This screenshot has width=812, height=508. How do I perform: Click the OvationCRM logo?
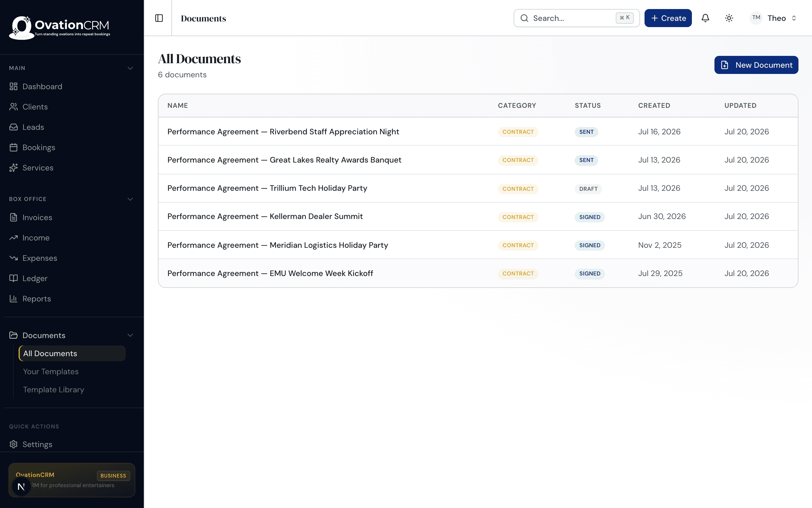tap(59, 28)
